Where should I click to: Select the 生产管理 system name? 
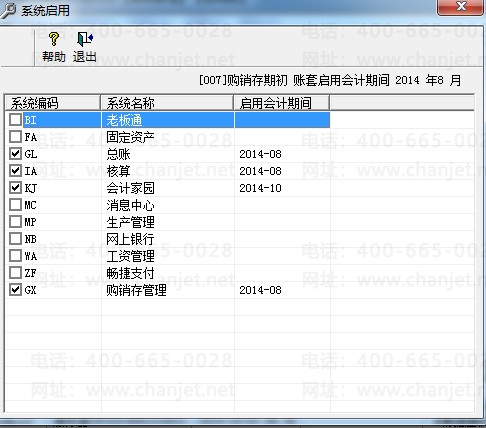pos(130,222)
